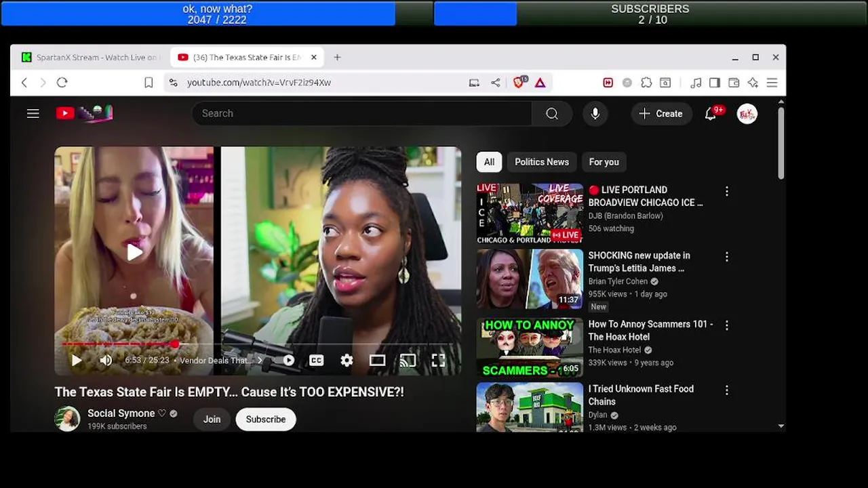Image resolution: width=868 pixels, height=488 pixels.
Task: Open the extensions puzzle icon
Action: [x=646, y=82]
